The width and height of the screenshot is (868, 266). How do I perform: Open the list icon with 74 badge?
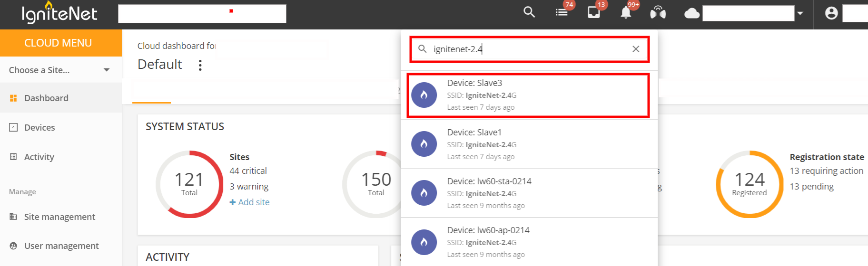562,12
